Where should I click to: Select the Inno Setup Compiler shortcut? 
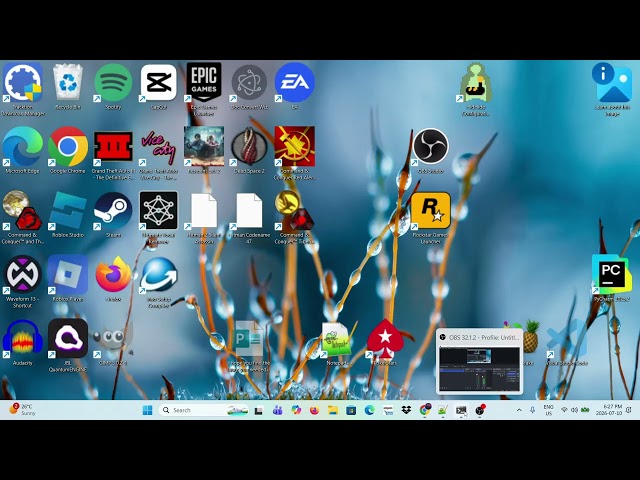(158, 276)
